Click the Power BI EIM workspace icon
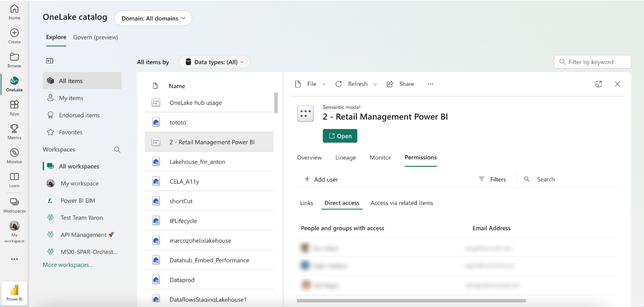Screen dimensions: 644x307 (51, 200)
